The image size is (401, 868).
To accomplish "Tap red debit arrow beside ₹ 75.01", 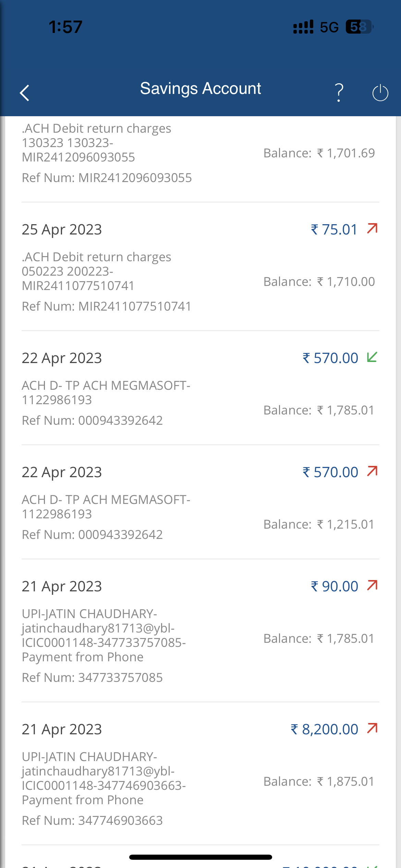I will tap(372, 229).
